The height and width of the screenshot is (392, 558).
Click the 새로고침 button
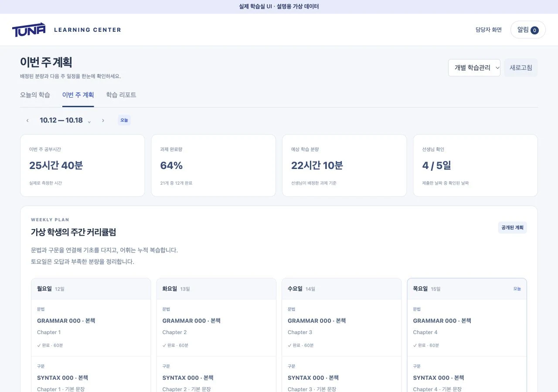pyautogui.click(x=521, y=68)
